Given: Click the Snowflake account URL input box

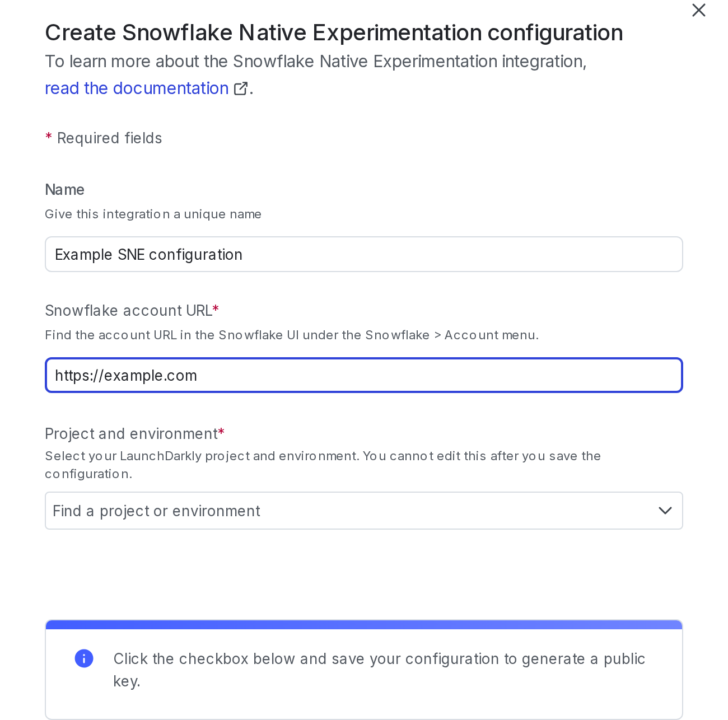Looking at the screenshot, I should point(363,375).
